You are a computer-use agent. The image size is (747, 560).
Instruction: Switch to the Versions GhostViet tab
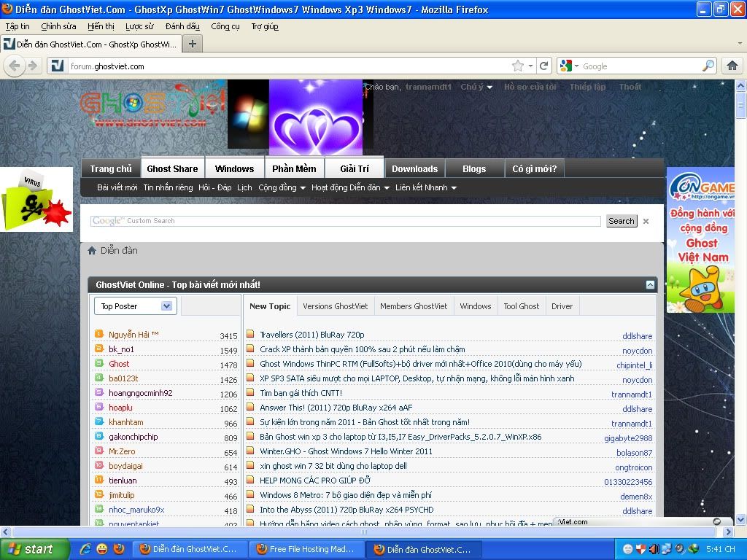click(336, 306)
